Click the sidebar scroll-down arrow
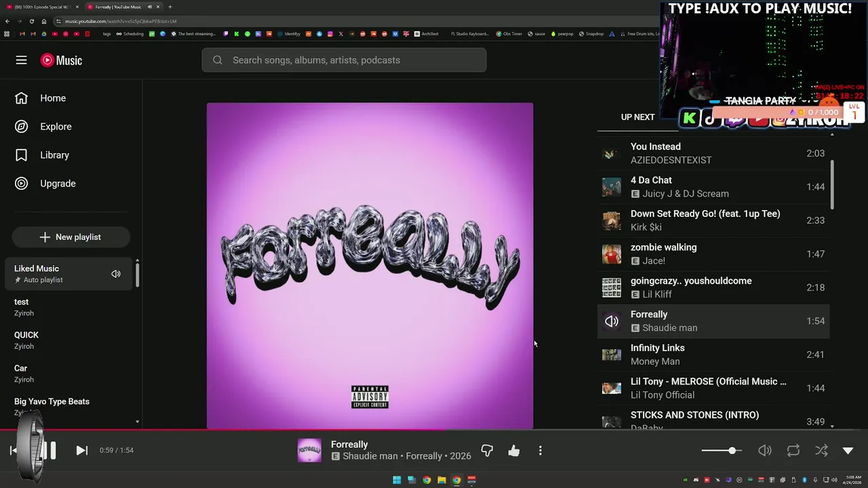 tap(137, 422)
